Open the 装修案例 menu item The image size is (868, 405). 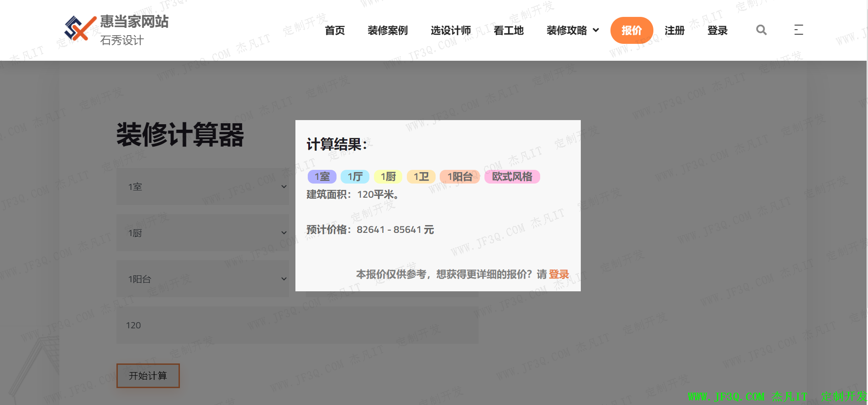pyautogui.click(x=388, y=31)
